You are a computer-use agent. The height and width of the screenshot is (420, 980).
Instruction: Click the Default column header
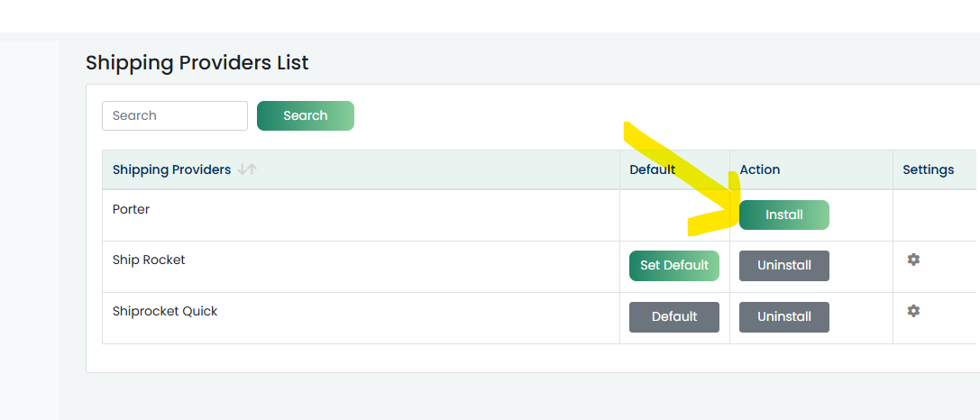point(652,169)
